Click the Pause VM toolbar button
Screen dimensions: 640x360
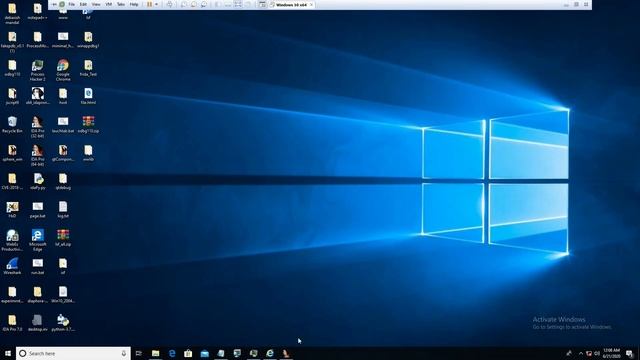149,4
